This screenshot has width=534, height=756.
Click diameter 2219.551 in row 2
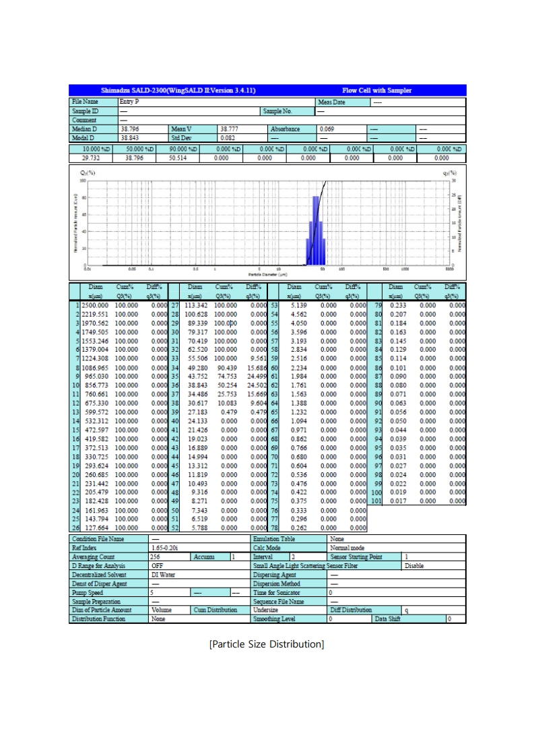click(95, 315)
